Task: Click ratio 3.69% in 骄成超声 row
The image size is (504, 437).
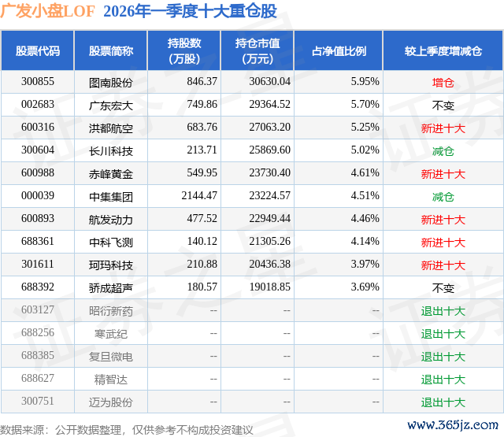Action: pyautogui.click(x=365, y=287)
